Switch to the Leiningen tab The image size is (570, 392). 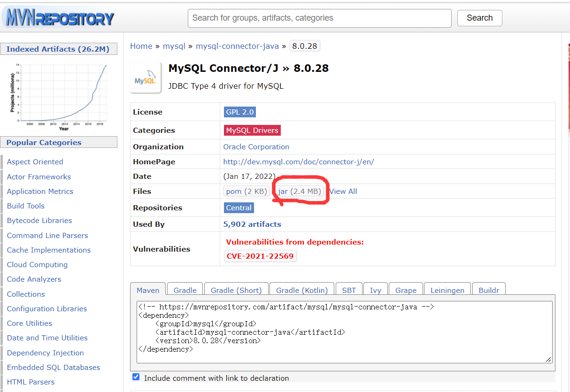[x=447, y=290]
